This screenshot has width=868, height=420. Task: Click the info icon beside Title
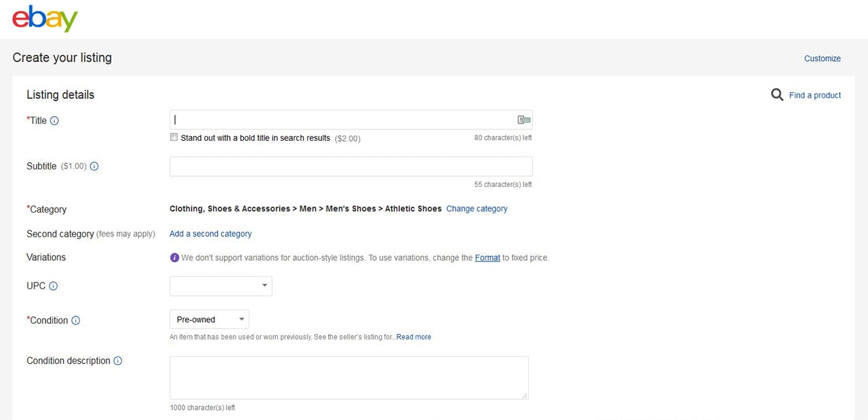(53, 121)
